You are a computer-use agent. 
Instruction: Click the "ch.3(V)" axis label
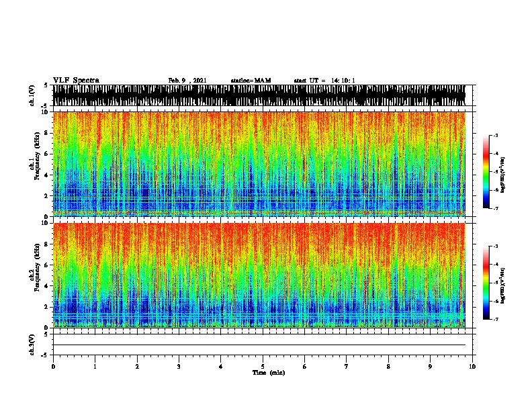point(32,345)
